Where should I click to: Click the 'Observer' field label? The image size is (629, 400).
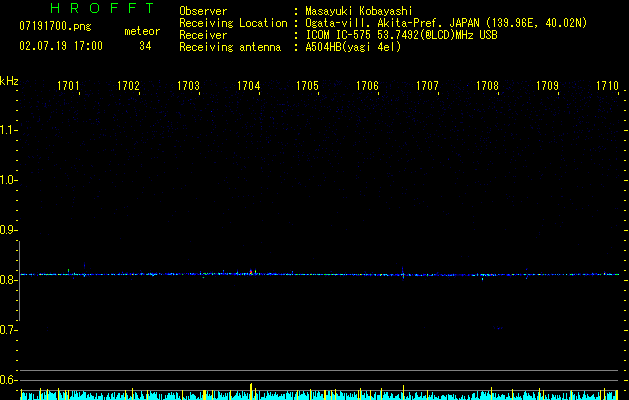point(203,11)
